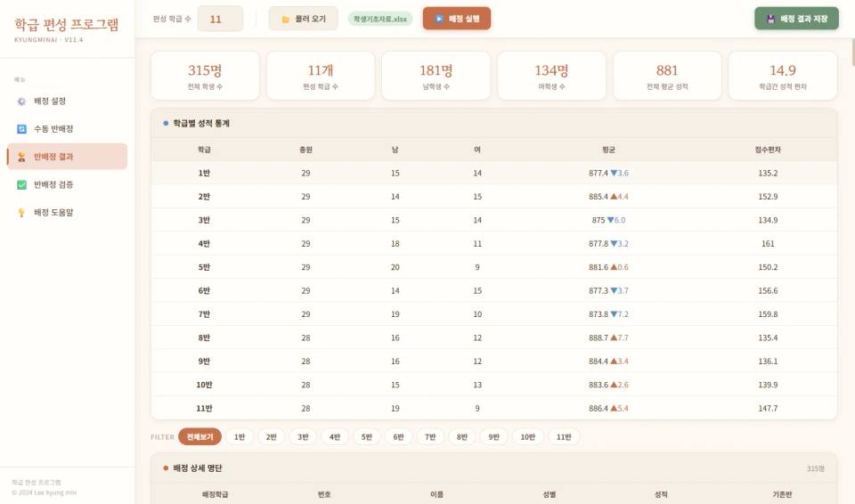This screenshot has height=504, width=855.
Task: Click the 배정학급 column header
Action: (x=215, y=494)
